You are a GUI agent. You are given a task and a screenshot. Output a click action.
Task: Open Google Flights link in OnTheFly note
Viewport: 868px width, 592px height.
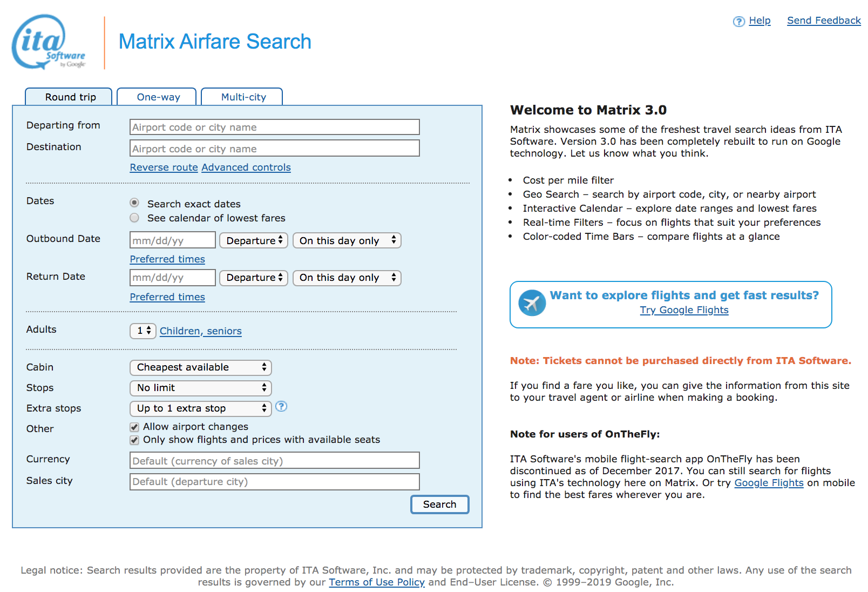769,483
